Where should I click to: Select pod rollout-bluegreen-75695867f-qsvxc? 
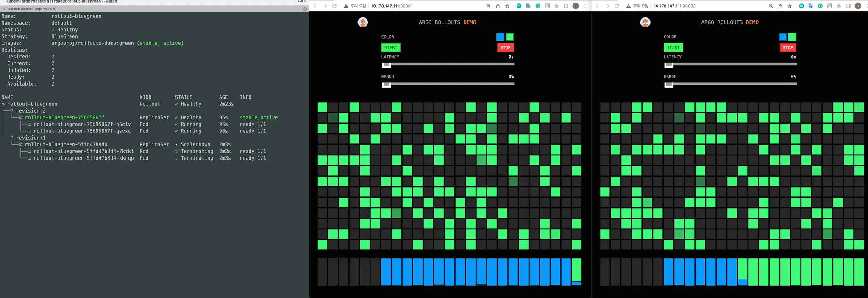point(82,131)
